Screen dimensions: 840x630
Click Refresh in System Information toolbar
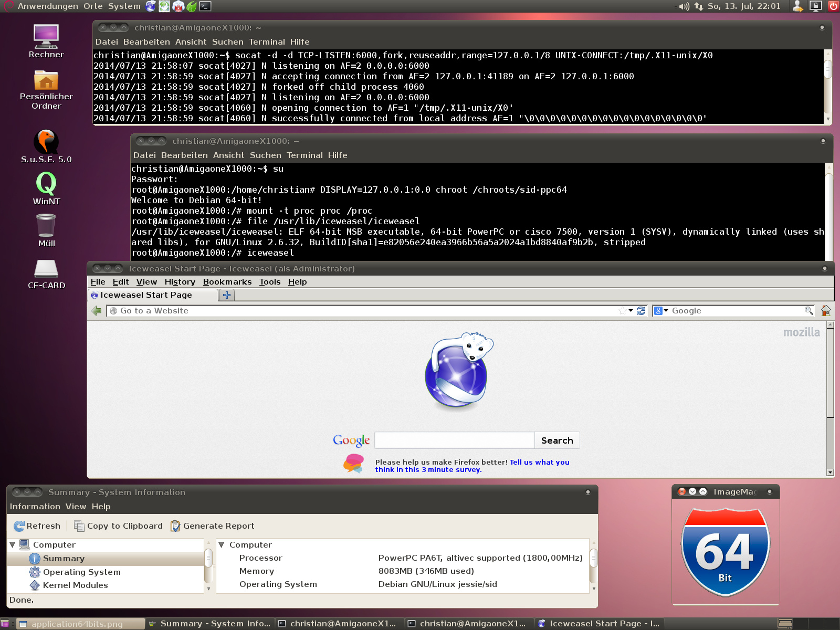[37, 526]
